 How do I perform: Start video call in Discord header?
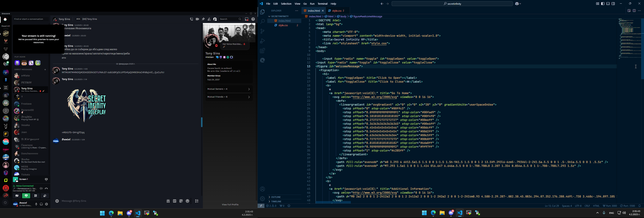click(x=197, y=19)
